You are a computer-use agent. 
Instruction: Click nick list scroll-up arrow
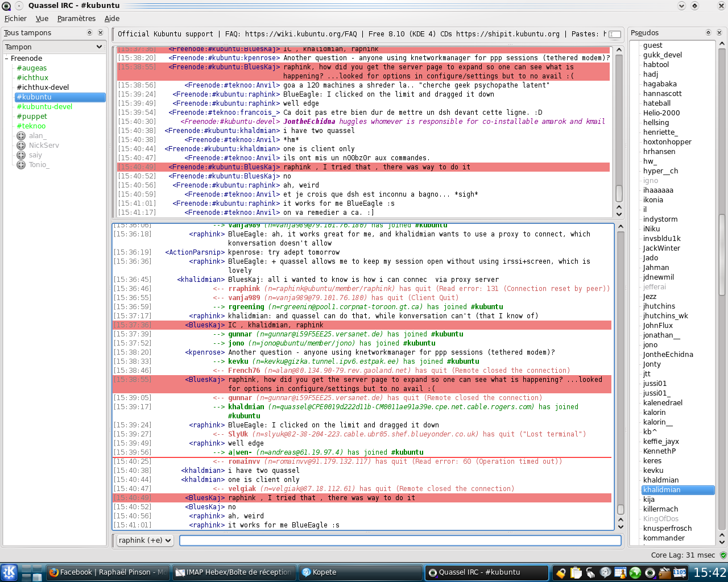click(722, 44)
